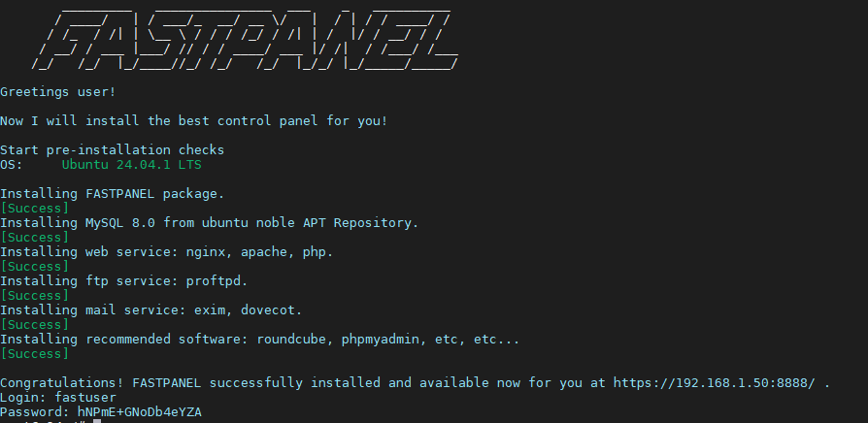This screenshot has height=423, width=868.
Task: Click the FASTPANEL ASCII art logo
Action: point(245,40)
